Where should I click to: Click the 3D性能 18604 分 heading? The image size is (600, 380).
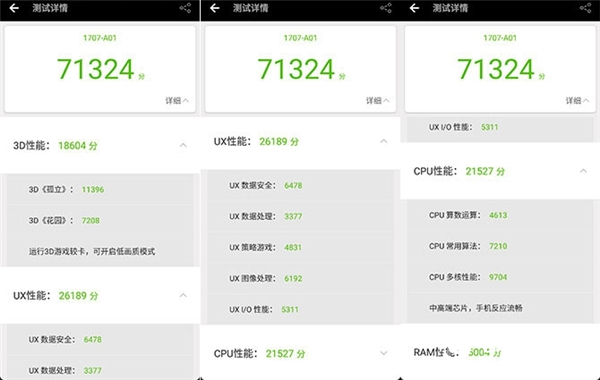pos(55,145)
